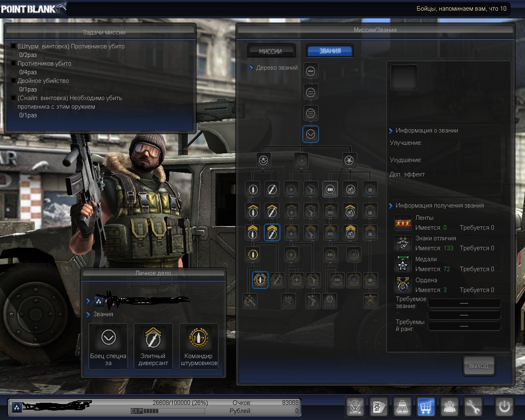Click the empty rank preview thumbnail
525x420 pixels.
[x=404, y=77]
